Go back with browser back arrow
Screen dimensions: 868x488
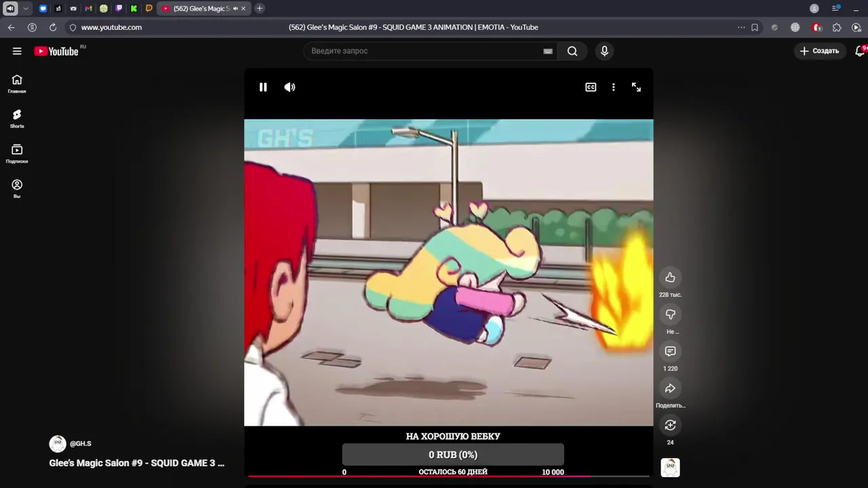[11, 27]
